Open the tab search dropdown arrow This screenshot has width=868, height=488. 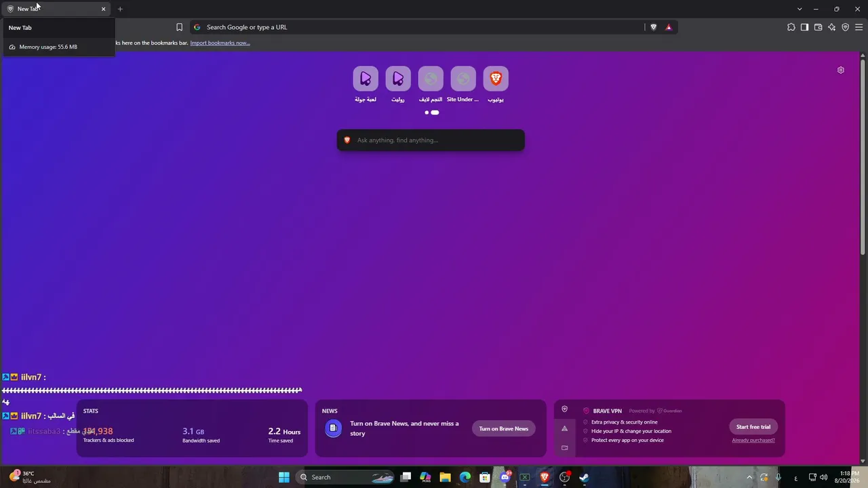(x=800, y=9)
